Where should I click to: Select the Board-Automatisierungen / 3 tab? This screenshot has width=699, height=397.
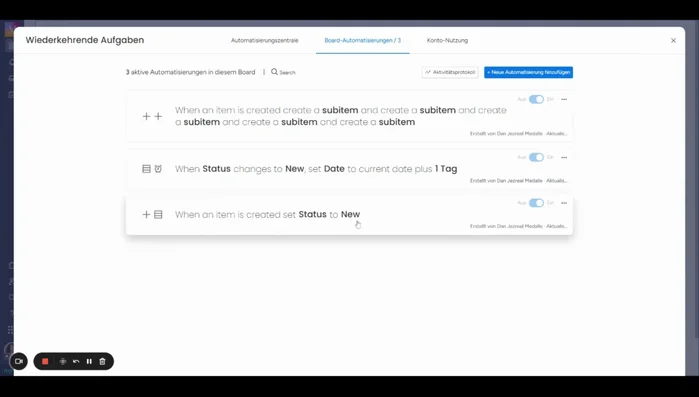point(362,41)
